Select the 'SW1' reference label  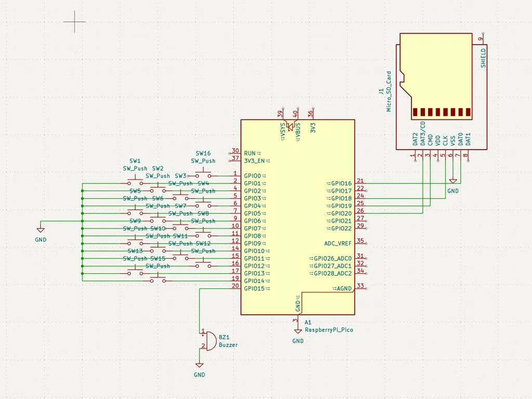point(135,161)
